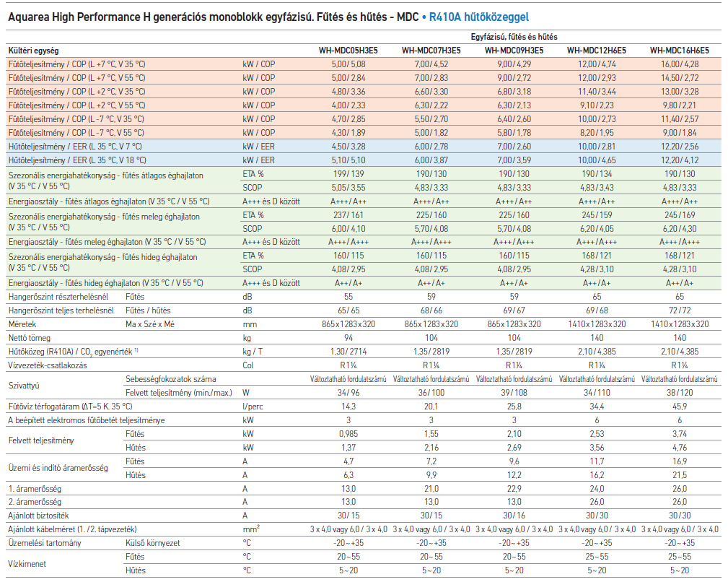728x582 pixels.
Task: Click unit 'l/perc' in flow rate row
Action: point(253,407)
